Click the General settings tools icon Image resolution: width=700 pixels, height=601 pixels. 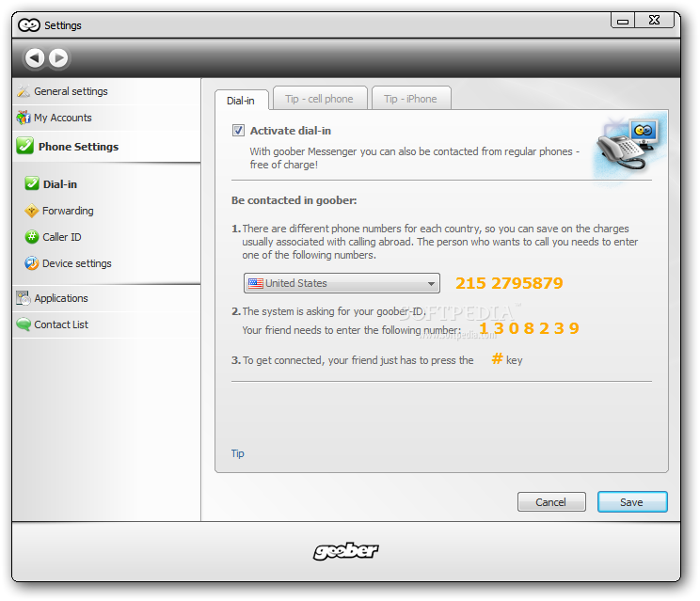24,91
